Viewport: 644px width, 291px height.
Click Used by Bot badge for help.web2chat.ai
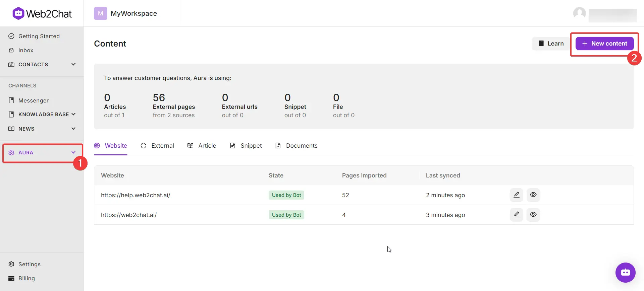286,195
